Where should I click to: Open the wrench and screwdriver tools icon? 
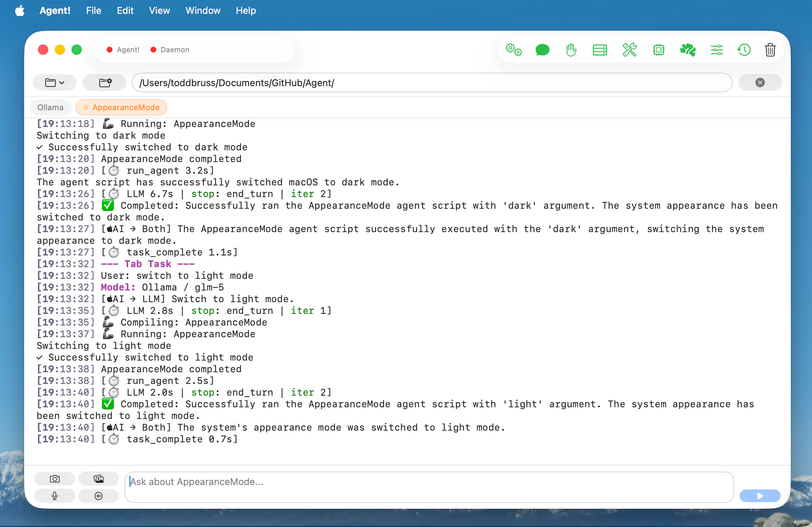[630, 50]
